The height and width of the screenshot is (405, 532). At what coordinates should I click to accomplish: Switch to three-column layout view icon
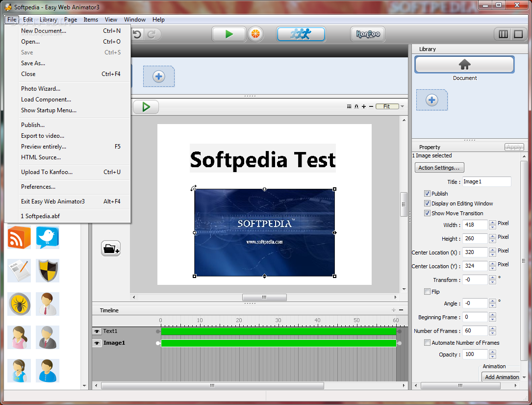pyautogui.click(x=503, y=34)
